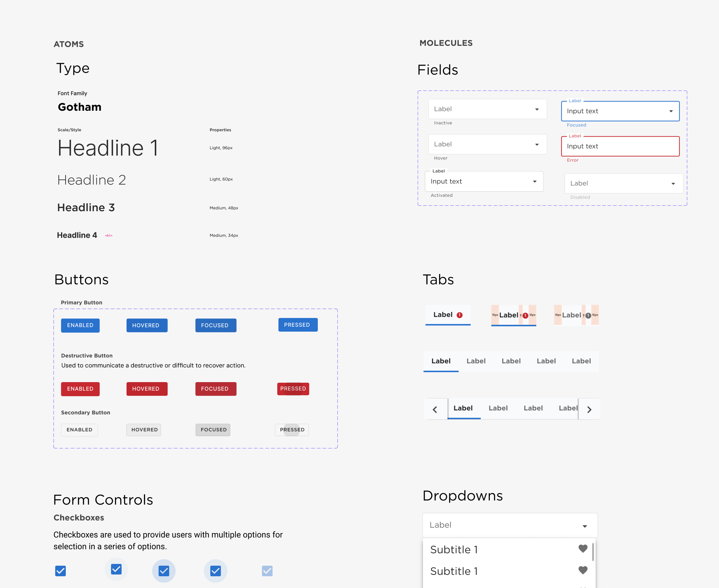719x588 pixels.
Task: Select the last Label tab in five-tab row
Action: (x=581, y=361)
